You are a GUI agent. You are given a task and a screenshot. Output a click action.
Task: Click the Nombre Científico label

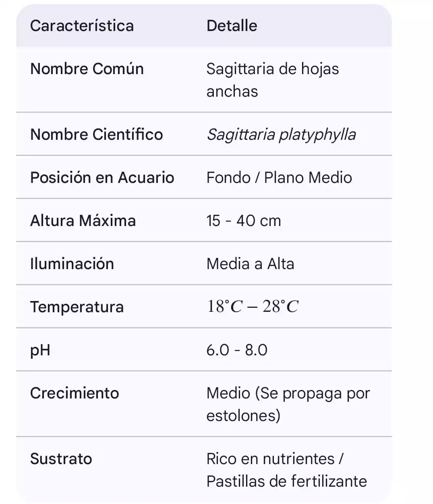pos(97,135)
